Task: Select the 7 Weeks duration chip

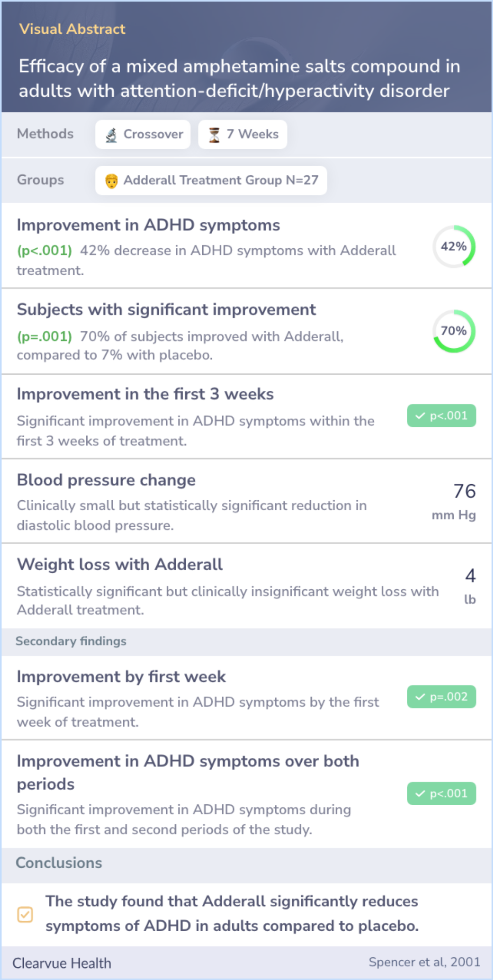Action: 242,135
